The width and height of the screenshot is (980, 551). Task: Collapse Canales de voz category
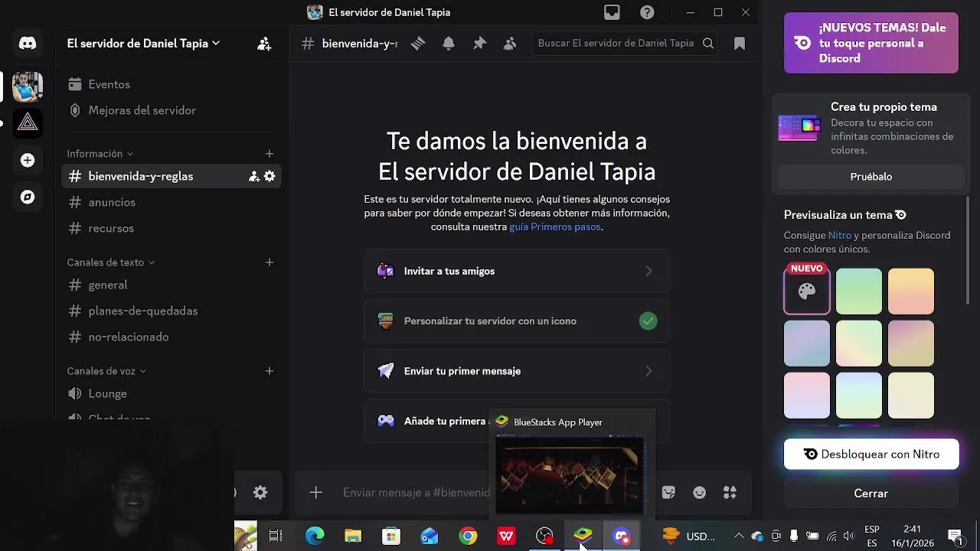coord(106,371)
